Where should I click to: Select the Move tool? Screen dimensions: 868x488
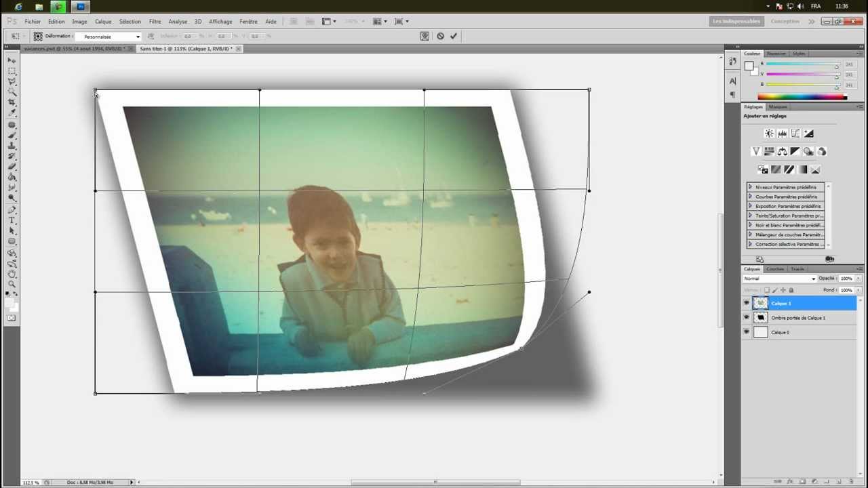click(12, 60)
